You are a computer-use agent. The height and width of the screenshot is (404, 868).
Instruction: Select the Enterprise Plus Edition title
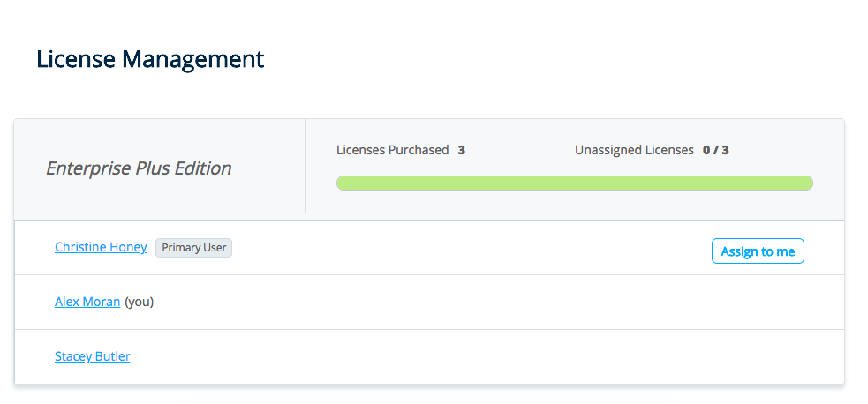click(139, 168)
